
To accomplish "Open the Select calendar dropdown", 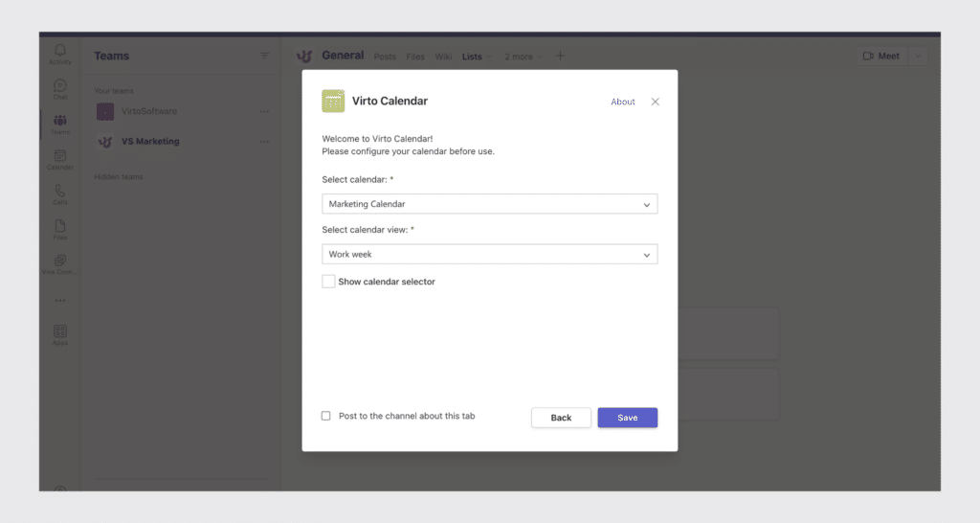I will tap(489, 204).
